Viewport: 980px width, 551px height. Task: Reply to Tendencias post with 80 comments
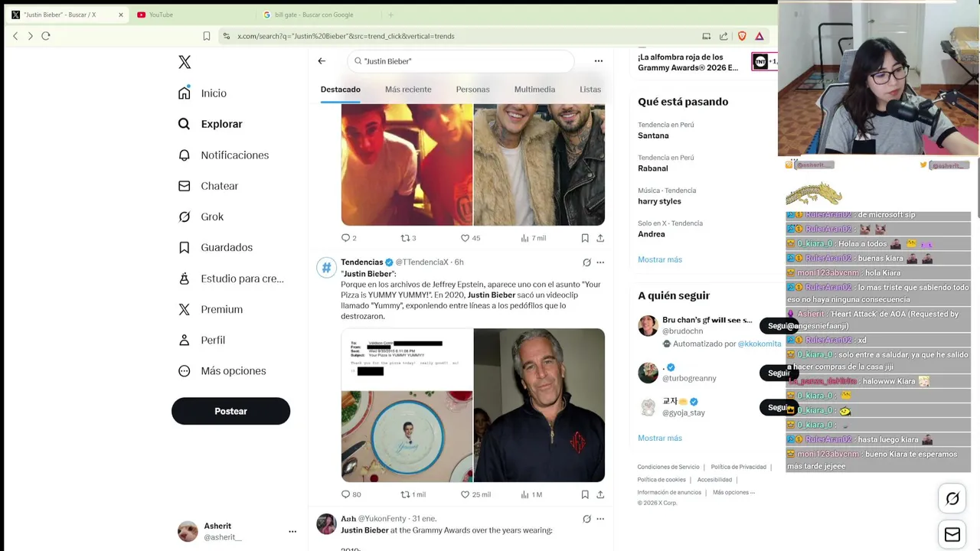[x=351, y=494]
